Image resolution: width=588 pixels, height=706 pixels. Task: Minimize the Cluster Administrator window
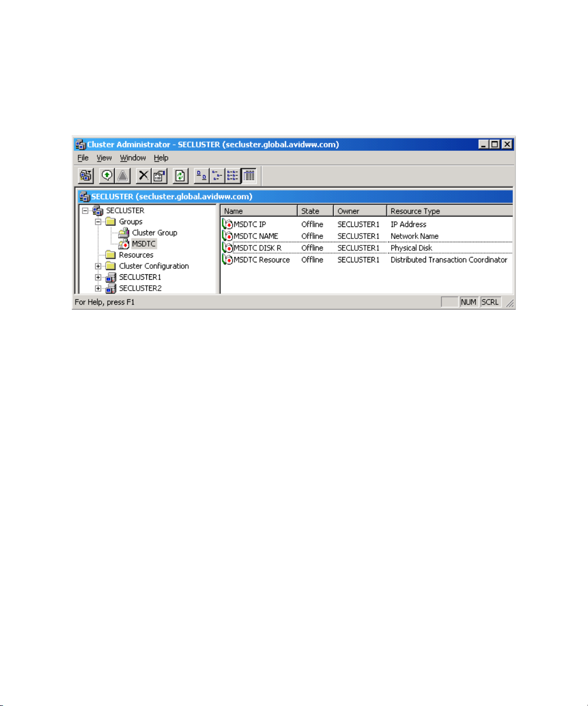pyautogui.click(x=484, y=144)
